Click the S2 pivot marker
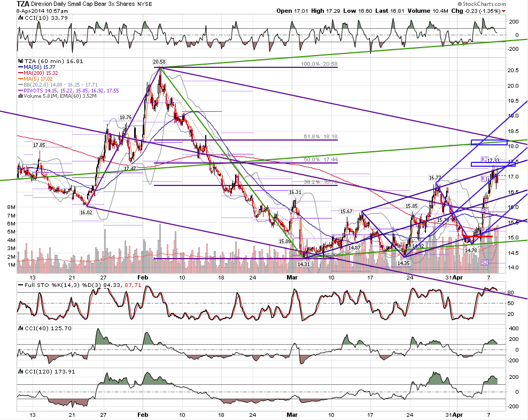 [485, 262]
